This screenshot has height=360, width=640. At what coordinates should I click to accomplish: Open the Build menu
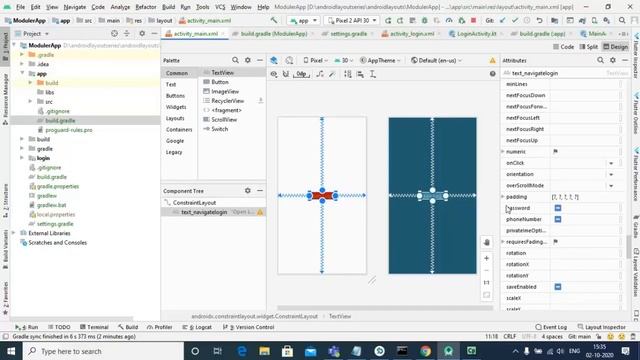[169, 7]
